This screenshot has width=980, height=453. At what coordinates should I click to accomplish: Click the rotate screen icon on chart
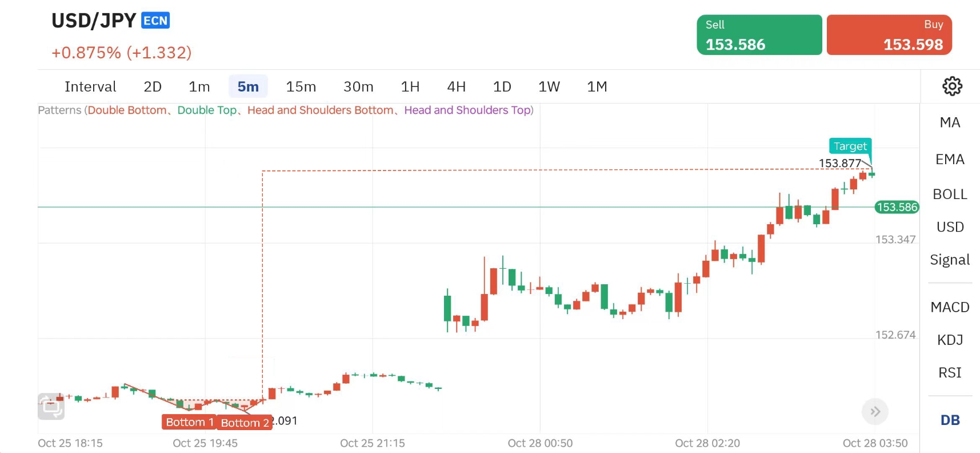tap(51, 407)
